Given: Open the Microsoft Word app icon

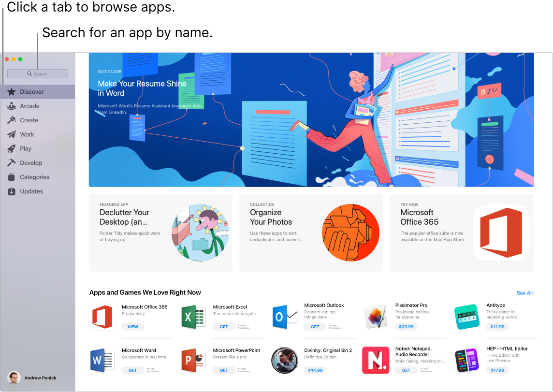Looking at the screenshot, I should [102, 360].
